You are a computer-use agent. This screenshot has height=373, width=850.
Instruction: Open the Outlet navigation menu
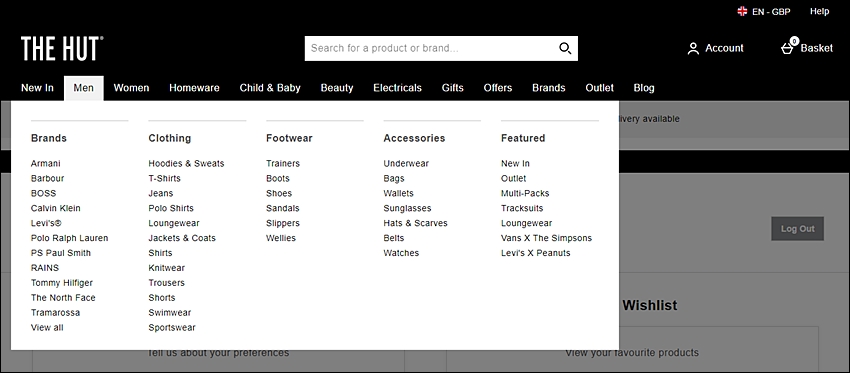click(x=600, y=88)
